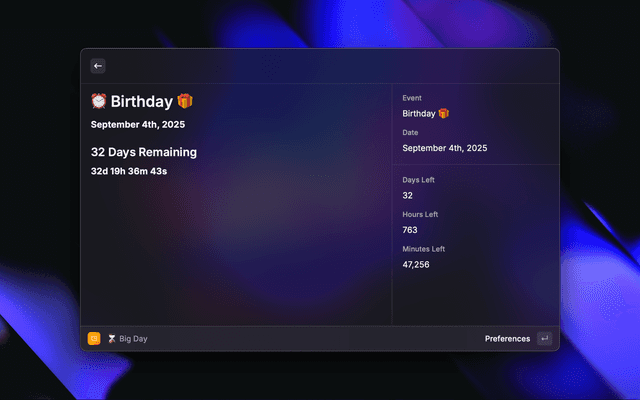Click the 32d 19h 36m 43s countdown
The image size is (640, 400).
[x=128, y=171]
